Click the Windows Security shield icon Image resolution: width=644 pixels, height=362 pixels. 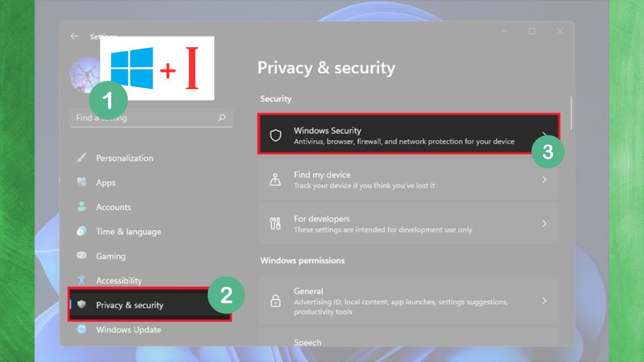pos(275,135)
